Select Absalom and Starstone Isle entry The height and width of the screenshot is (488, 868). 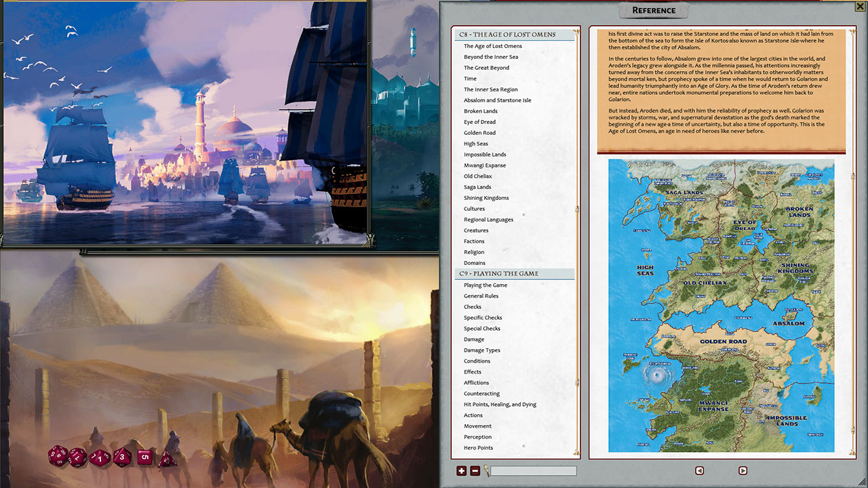coord(497,100)
